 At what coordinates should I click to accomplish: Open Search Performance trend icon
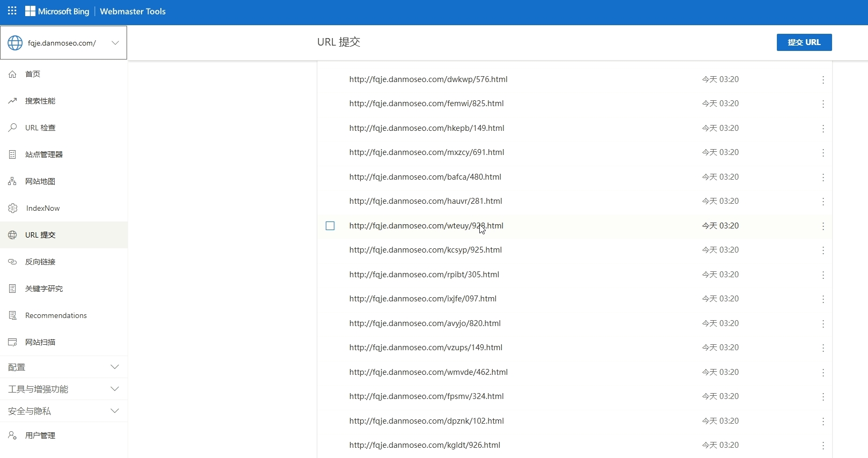tap(12, 101)
